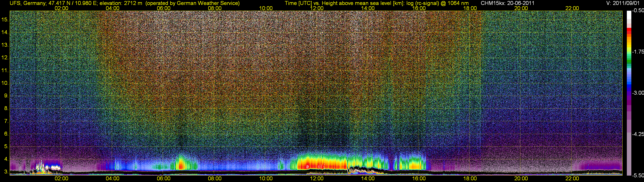Screen dimensions: 644x182
Task: Click the color scale value '-0.50'
Action: pyautogui.click(x=638, y=10)
